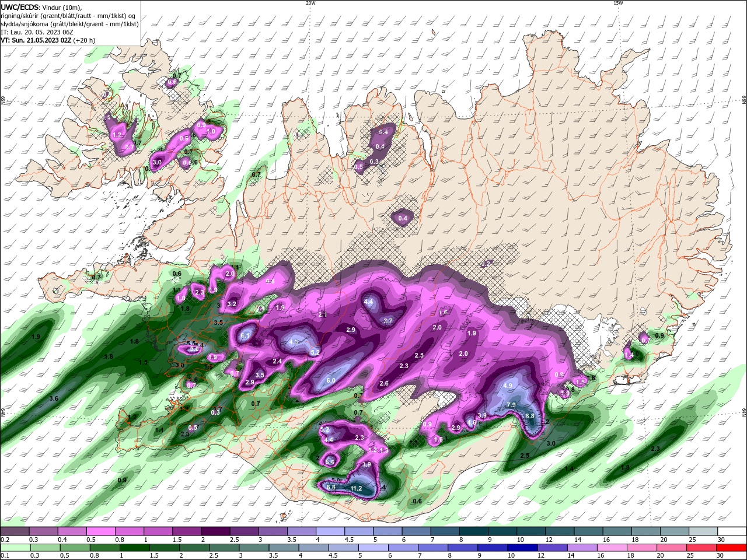Click the '6.0' precipitation value on the map
This screenshot has width=747, height=560.
click(x=331, y=380)
